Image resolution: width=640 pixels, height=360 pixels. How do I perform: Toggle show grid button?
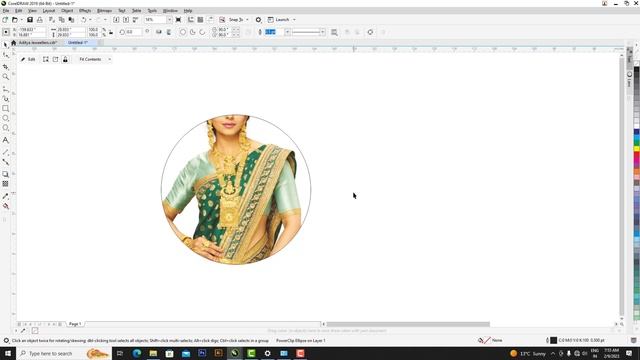[x=200, y=20]
